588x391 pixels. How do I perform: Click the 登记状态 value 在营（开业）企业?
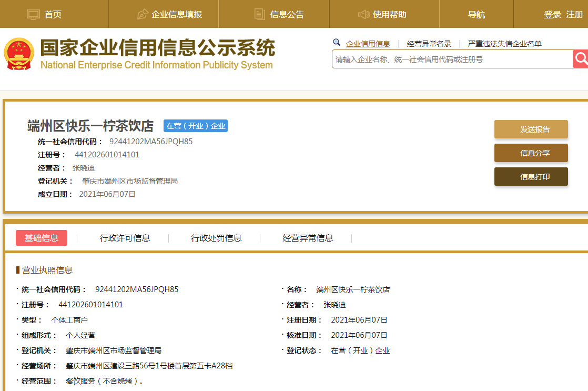click(360, 351)
